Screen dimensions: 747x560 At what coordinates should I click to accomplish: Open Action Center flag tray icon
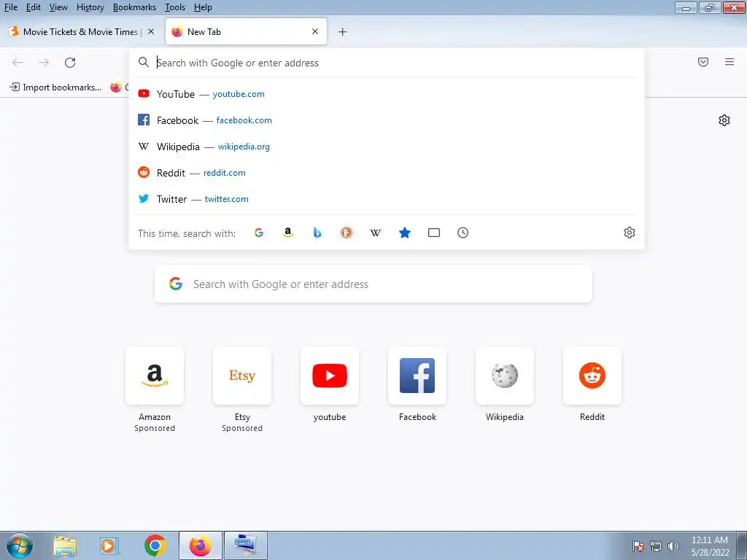click(638, 545)
